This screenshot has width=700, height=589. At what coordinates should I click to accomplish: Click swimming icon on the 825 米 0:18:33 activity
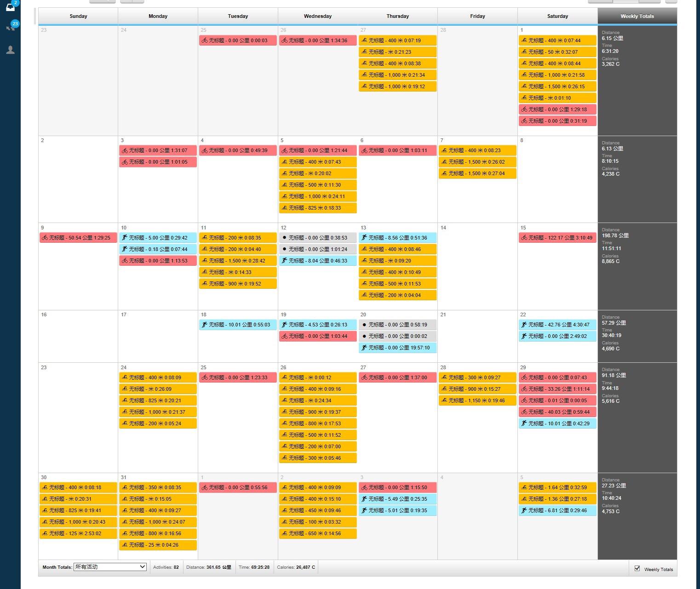click(284, 208)
